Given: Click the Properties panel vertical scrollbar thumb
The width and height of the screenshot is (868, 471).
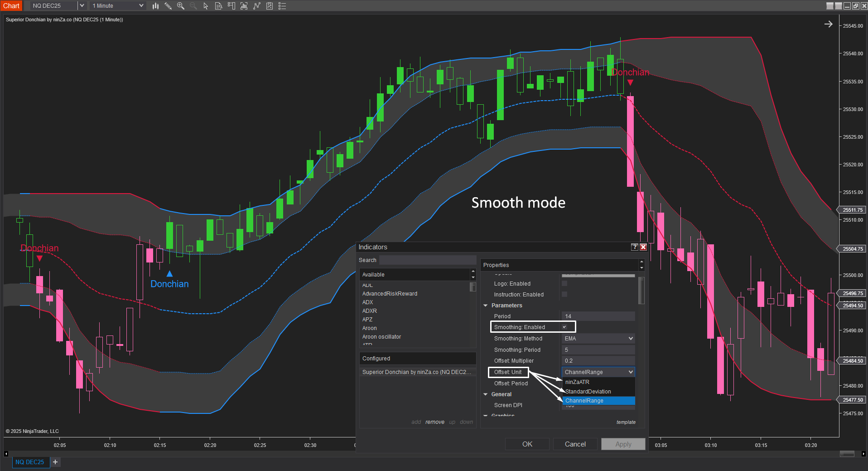Looking at the screenshot, I should tap(641, 291).
